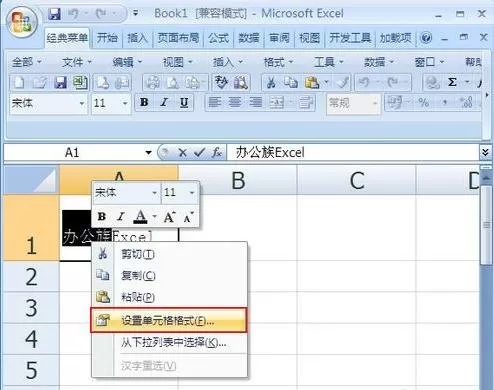The image size is (494, 390).
Task: Switch to the 开发工具 tab
Action: point(350,38)
